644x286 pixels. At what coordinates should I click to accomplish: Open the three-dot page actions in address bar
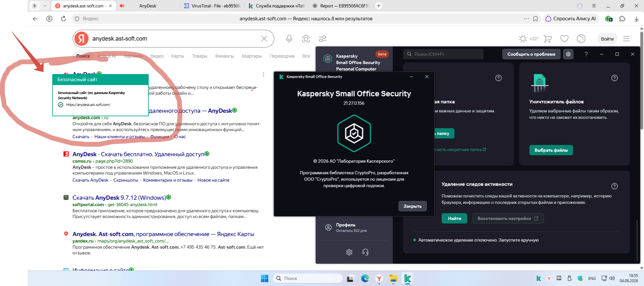pos(526,19)
